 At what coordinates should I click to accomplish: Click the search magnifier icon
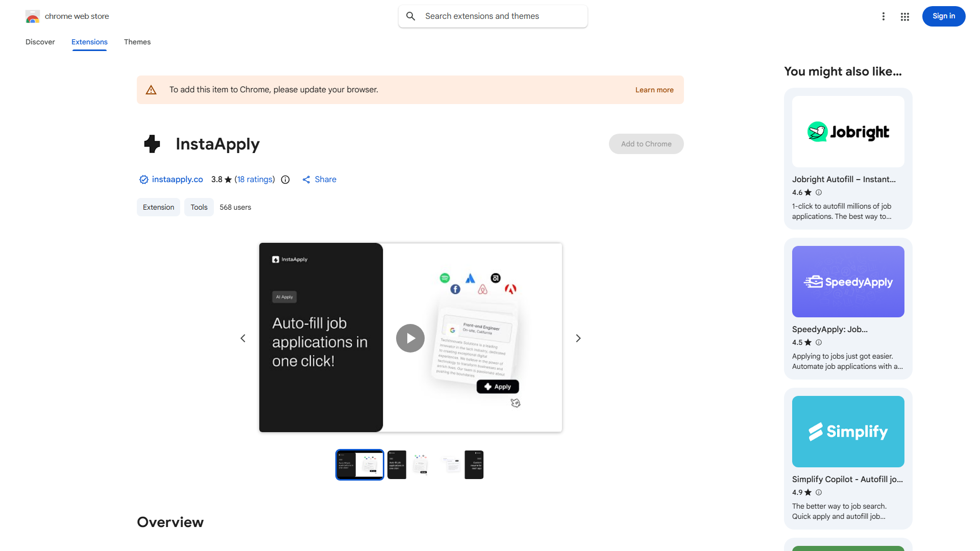[411, 16]
